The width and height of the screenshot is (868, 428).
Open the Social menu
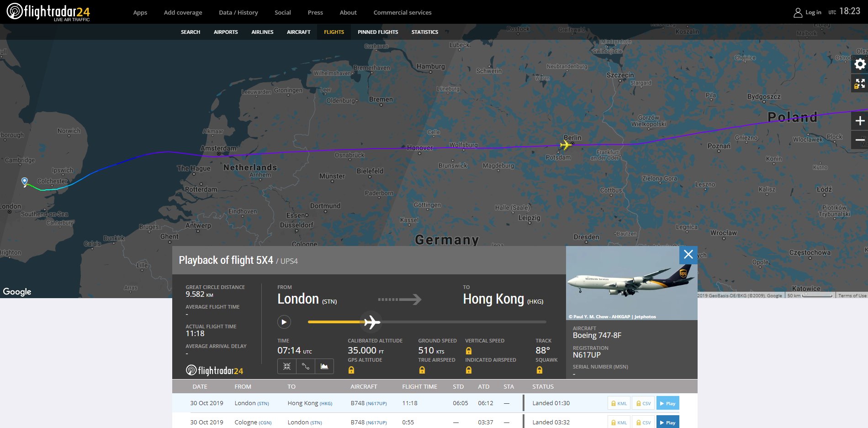pos(283,12)
